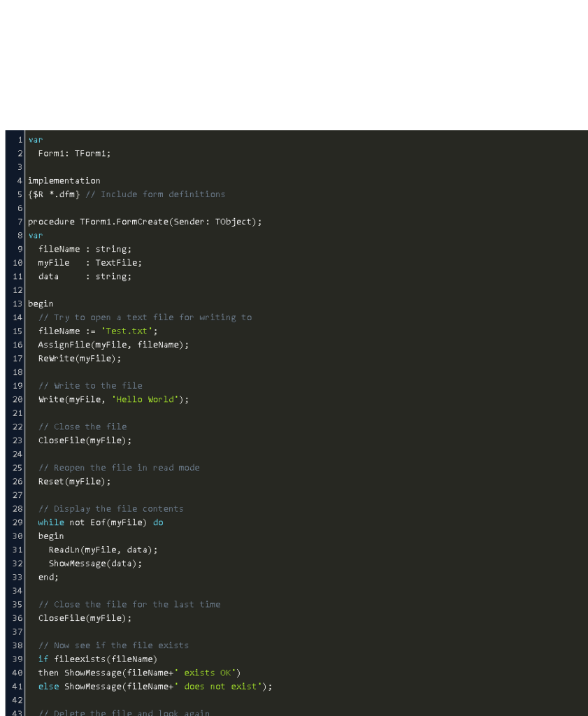588x716 pixels.
Task: Click the 'var' keyword on line 8
Action: point(36,236)
